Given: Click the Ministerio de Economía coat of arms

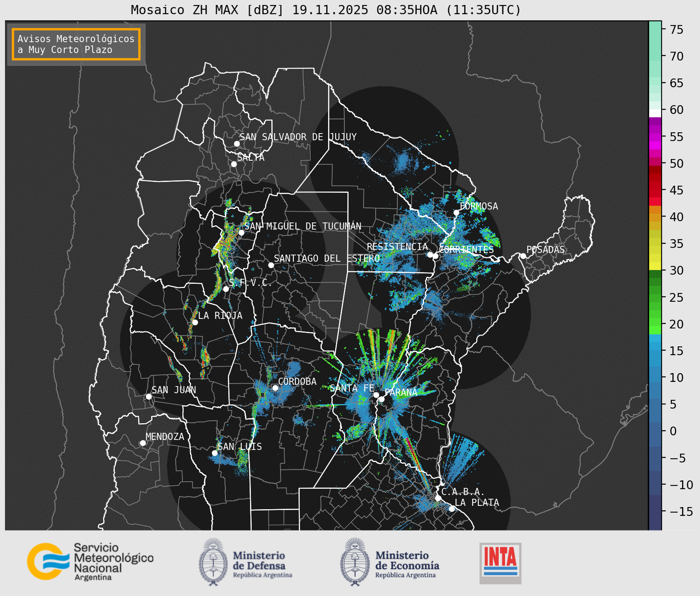Looking at the screenshot, I should click(x=355, y=562).
